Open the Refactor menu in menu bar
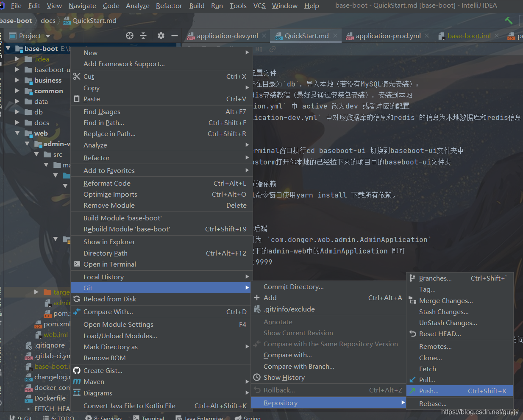Screen dimensions: 523x420 [169, 6]
